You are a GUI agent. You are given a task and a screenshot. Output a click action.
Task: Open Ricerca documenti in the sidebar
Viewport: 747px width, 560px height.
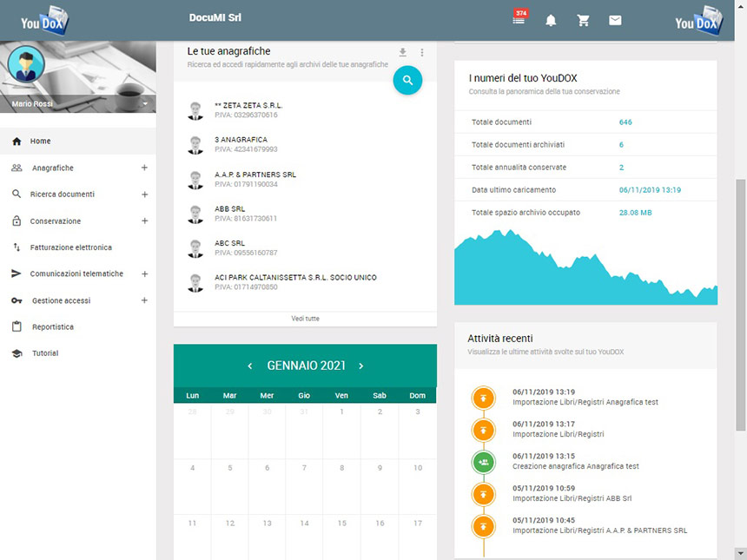(x=63, y=194)
